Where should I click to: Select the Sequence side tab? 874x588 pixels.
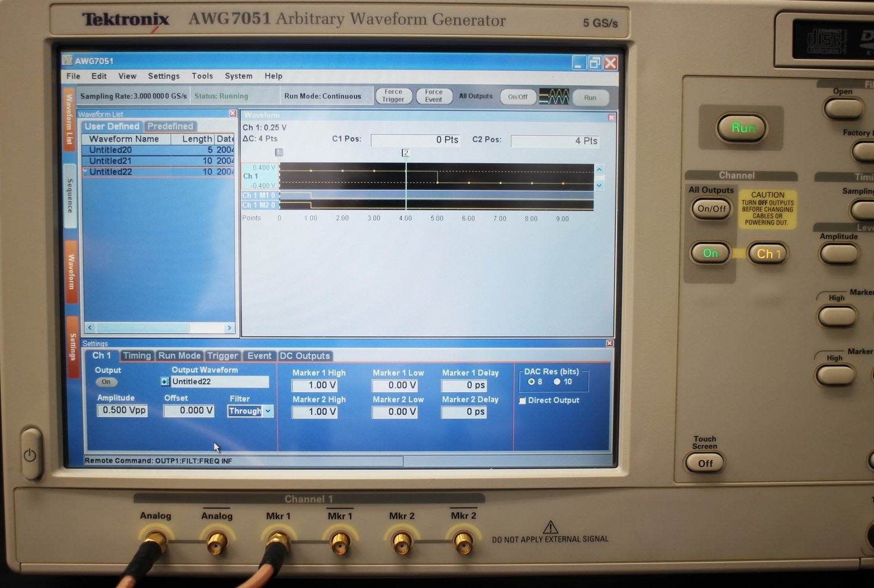coord(70,196)
